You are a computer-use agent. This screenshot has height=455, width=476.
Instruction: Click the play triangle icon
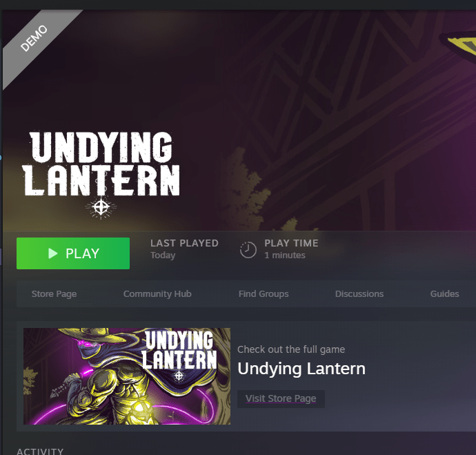(53, 253)
